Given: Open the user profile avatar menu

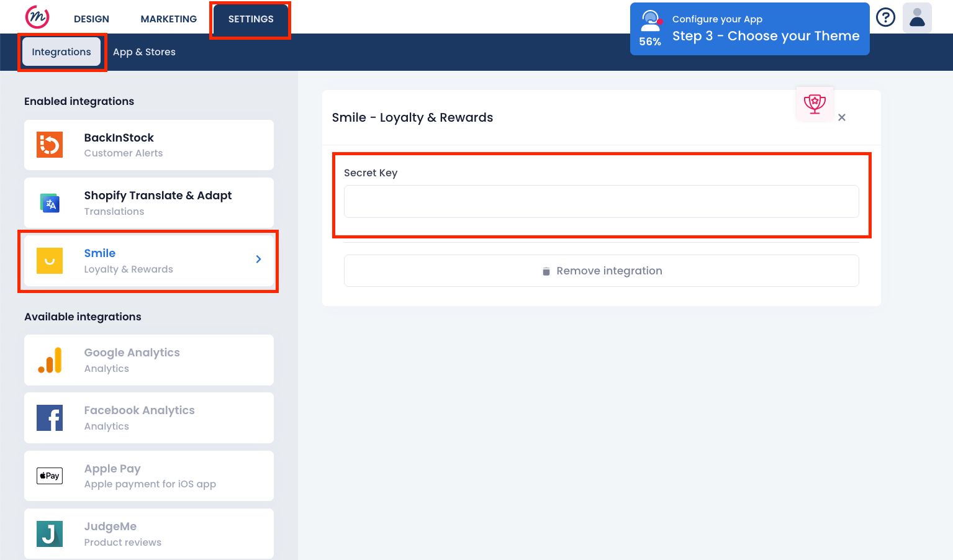Looking at the screenshot, I should [917, 17].
